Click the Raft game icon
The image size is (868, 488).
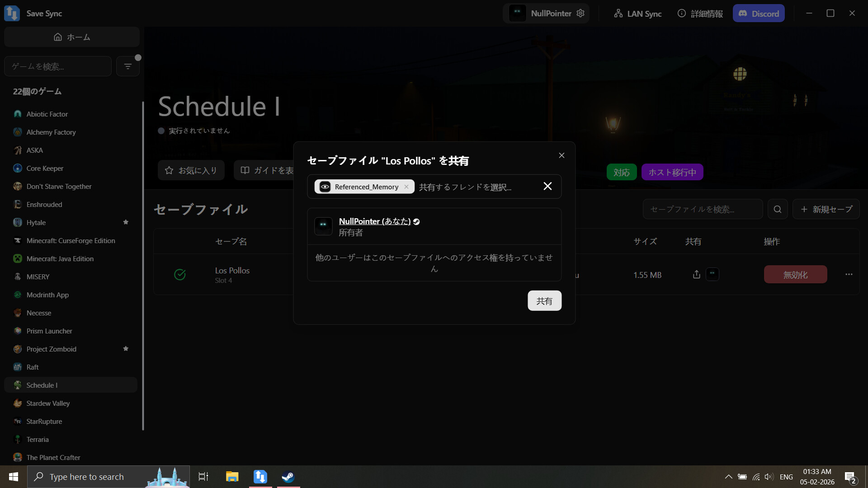(18, 367)
